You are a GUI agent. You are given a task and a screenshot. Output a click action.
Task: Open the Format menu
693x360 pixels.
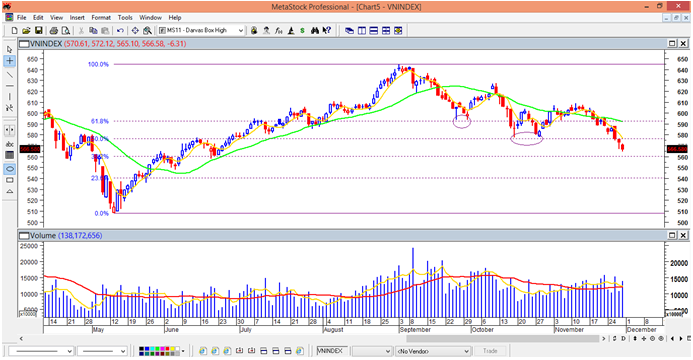coord(101,18)
